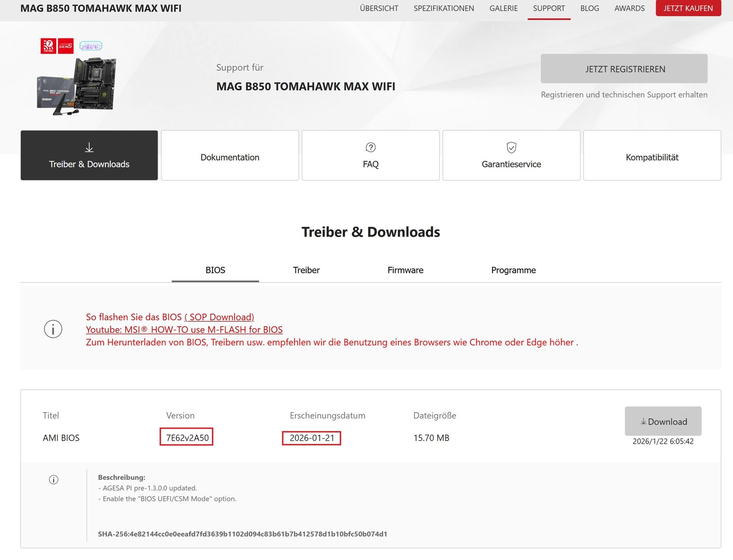Click the red Wi-Fi 7 badge icon

click(x=48, y=46)
